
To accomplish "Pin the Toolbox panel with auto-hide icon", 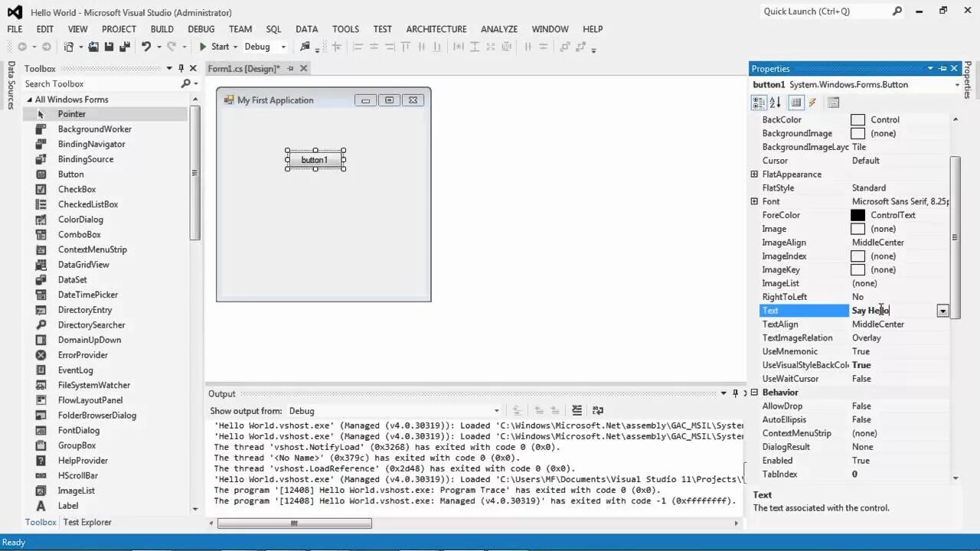I will (181, 68).
